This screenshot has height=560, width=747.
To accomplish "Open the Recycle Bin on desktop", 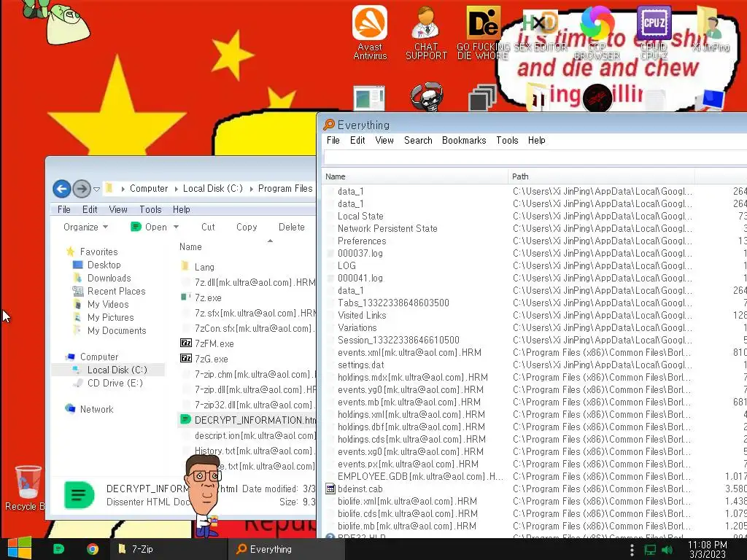I will pos(26,488).
